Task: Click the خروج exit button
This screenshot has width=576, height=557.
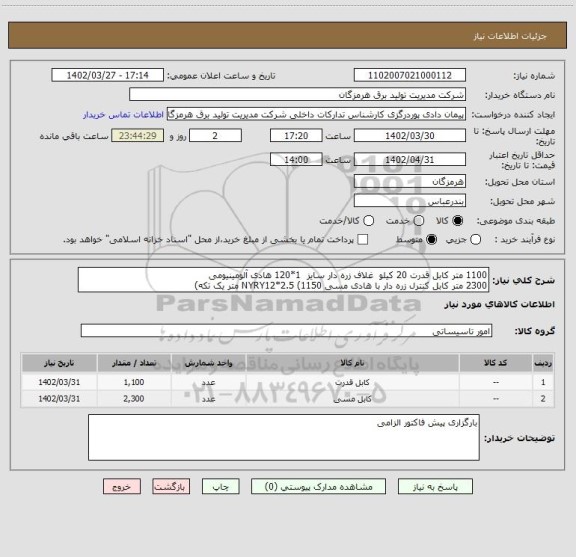Action: coord(122,487)
